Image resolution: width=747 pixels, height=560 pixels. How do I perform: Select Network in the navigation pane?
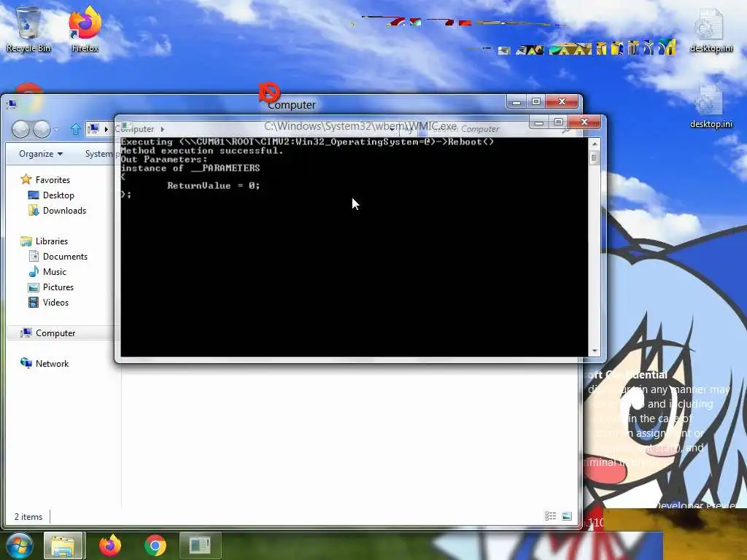point(44,363)
